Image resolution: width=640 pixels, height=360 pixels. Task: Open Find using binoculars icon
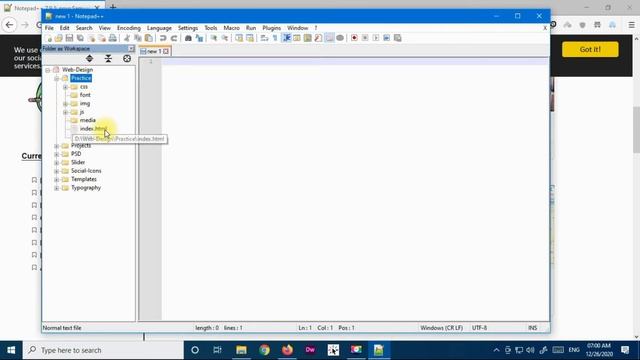pos(188,38)
